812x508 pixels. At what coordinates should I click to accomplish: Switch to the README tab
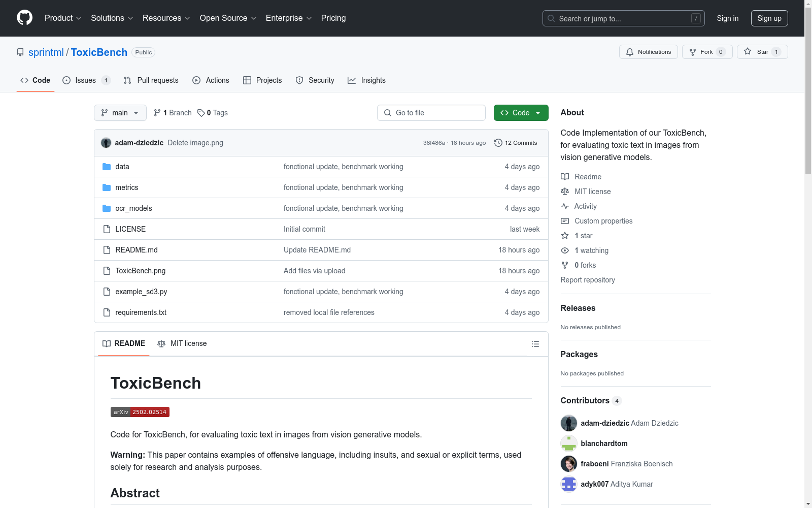124,343
